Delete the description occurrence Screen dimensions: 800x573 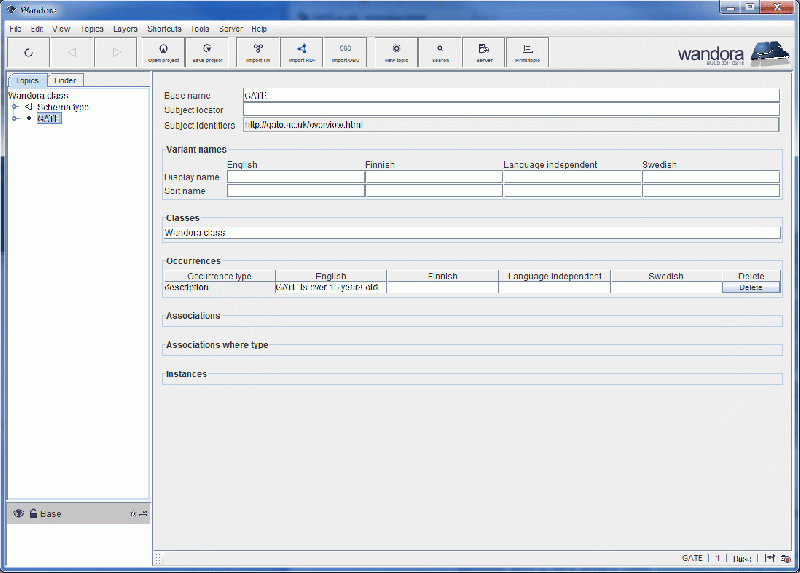coord(750,287)
